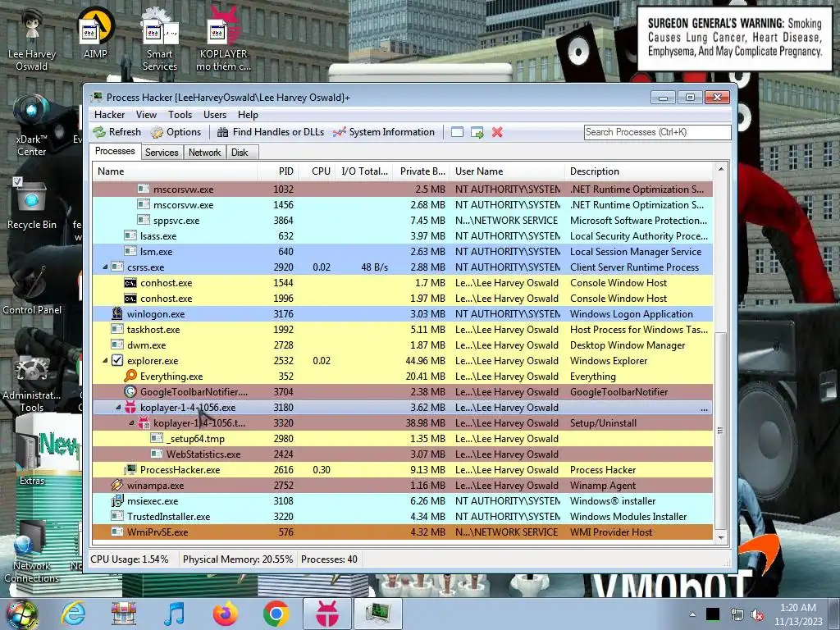Sort by the PID column header
The width and height of the screenshot is (840, 630).
[x=278, y=171]
